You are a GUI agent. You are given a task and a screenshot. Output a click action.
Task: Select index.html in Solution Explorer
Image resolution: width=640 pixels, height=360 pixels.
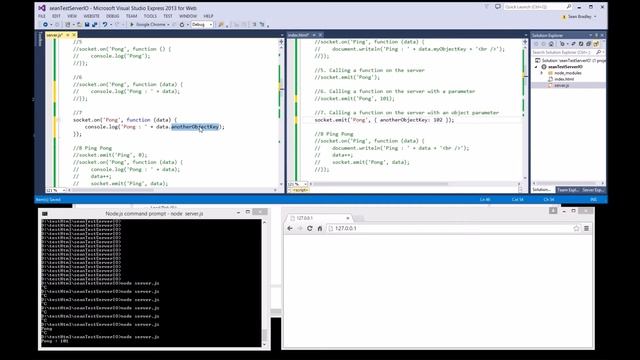click(564, 79)
